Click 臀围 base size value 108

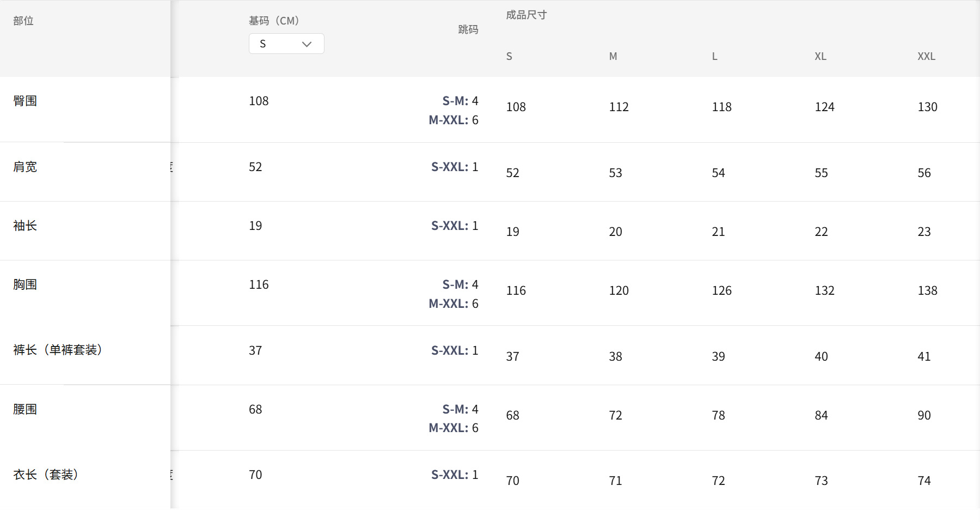coord(259,101)
